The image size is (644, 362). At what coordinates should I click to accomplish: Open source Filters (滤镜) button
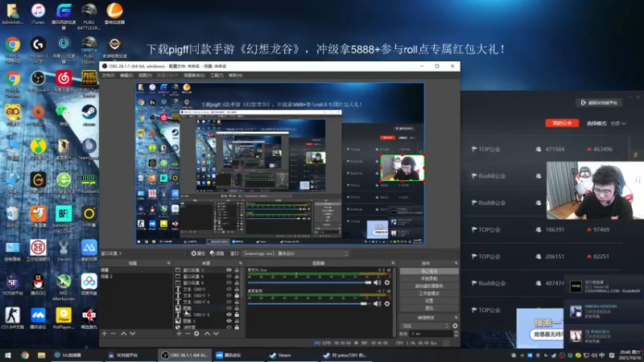click(217, 253)
